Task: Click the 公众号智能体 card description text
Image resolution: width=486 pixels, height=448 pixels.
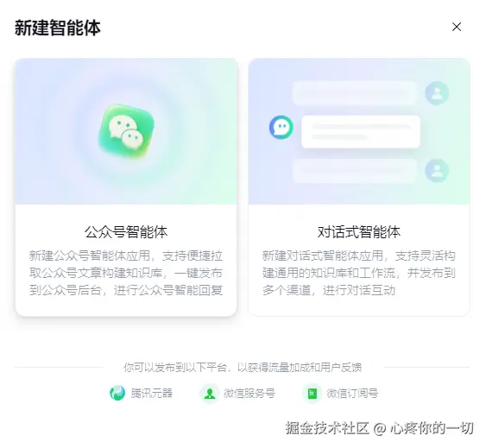Action: [x=126, y=273]
